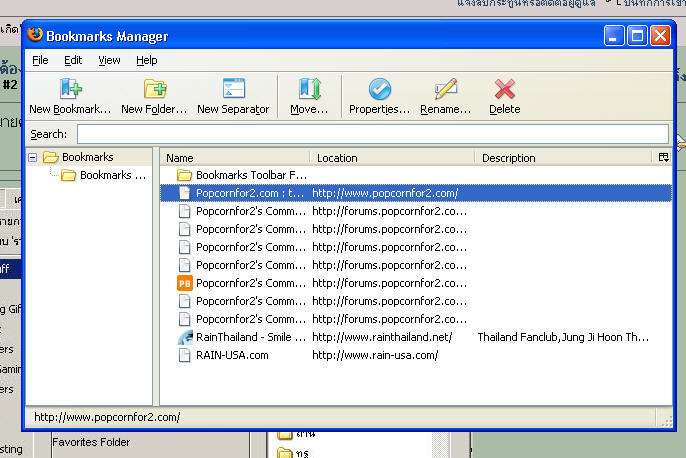
Task: Sort by the Name column header
Action: coord(235,158)
